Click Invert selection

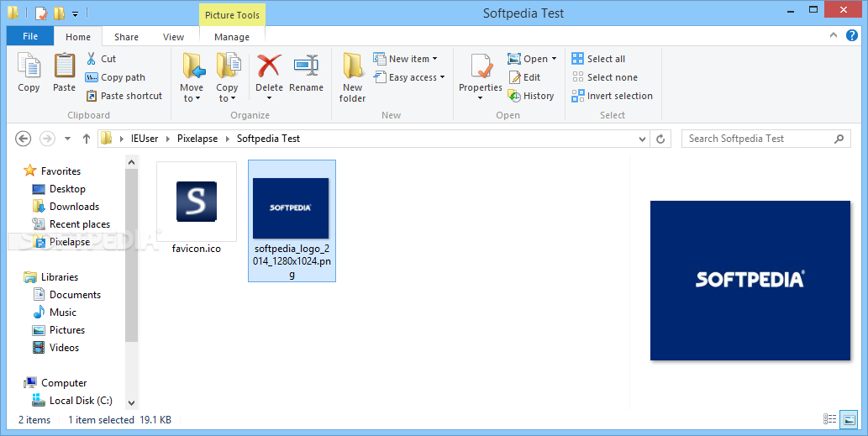[x=613, y=96]
